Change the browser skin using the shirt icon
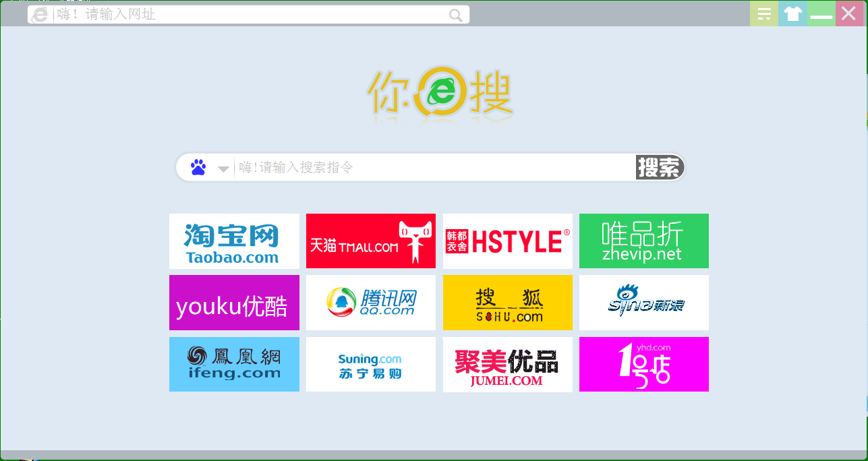The height and width of the screenshot is (461, 868). coord(792,13)
